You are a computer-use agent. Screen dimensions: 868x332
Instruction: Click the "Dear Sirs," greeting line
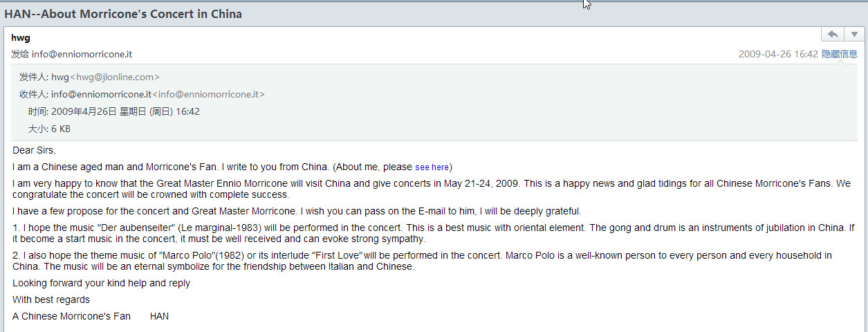coord(34,150)
